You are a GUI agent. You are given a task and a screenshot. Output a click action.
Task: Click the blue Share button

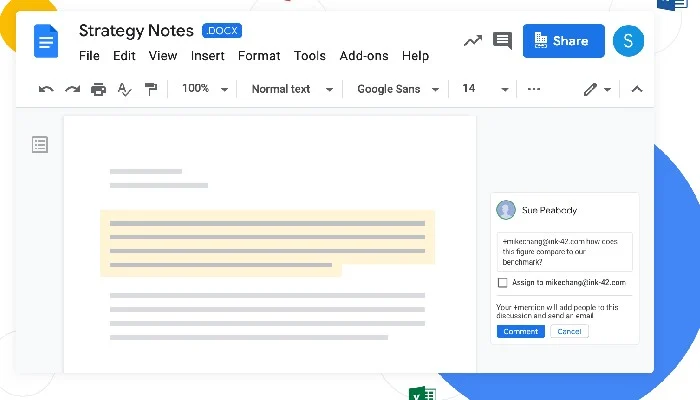(564, 41)
